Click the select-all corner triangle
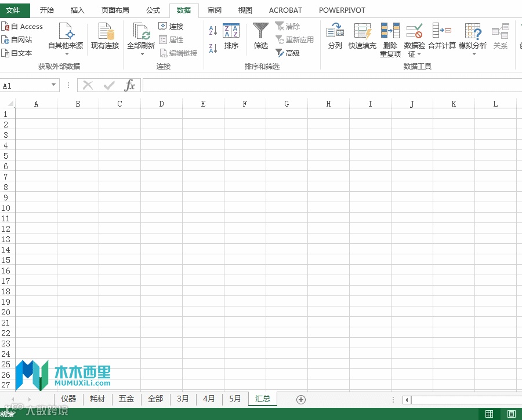522x420 pixels. (x=10, y=104)
